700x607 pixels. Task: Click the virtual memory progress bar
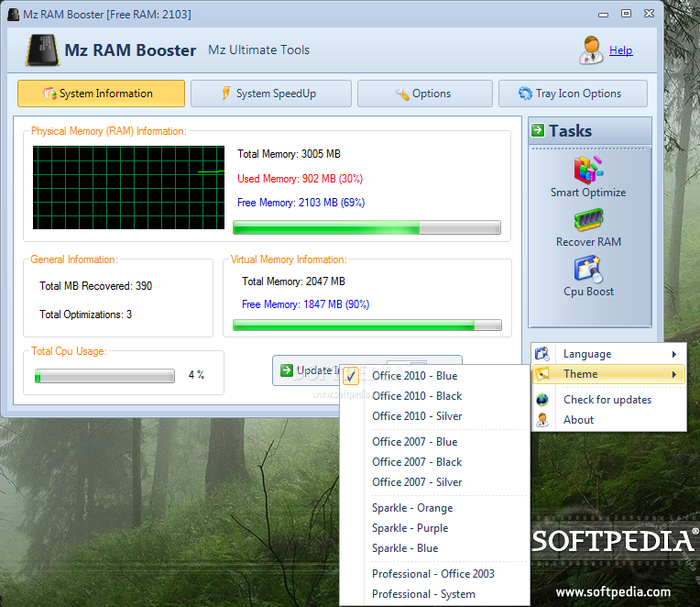367,325
